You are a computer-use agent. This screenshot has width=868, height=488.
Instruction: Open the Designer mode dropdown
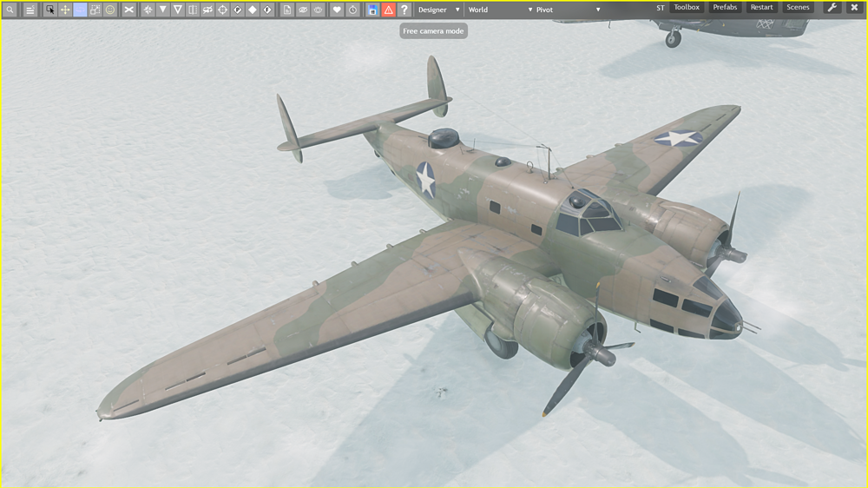[x=438, y=10]
